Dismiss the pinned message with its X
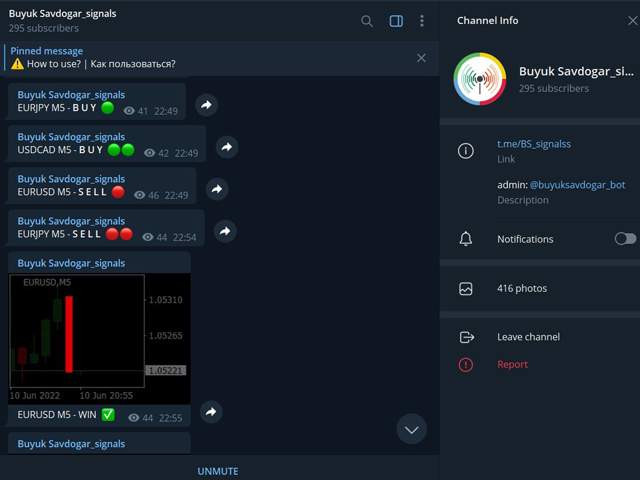640x480 pixels. coord(421,58)
